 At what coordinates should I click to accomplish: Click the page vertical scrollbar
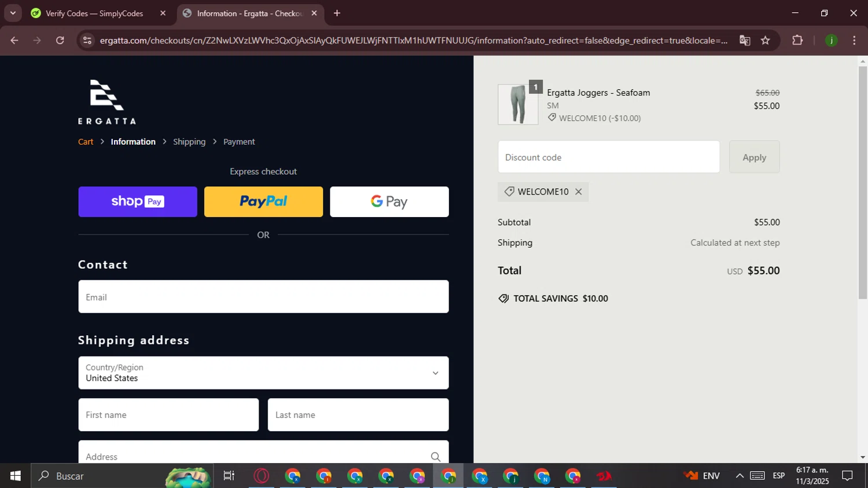[863, 182]
